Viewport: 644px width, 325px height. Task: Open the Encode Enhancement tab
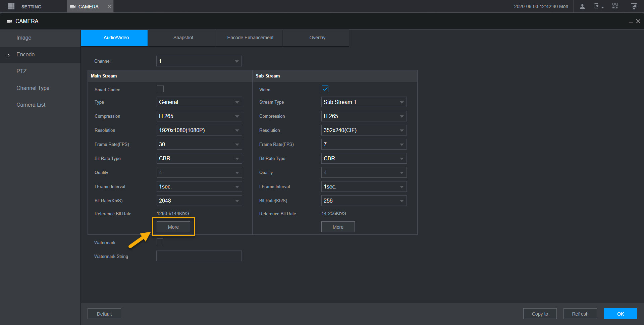pyautogui.click(x=250, y=38)
